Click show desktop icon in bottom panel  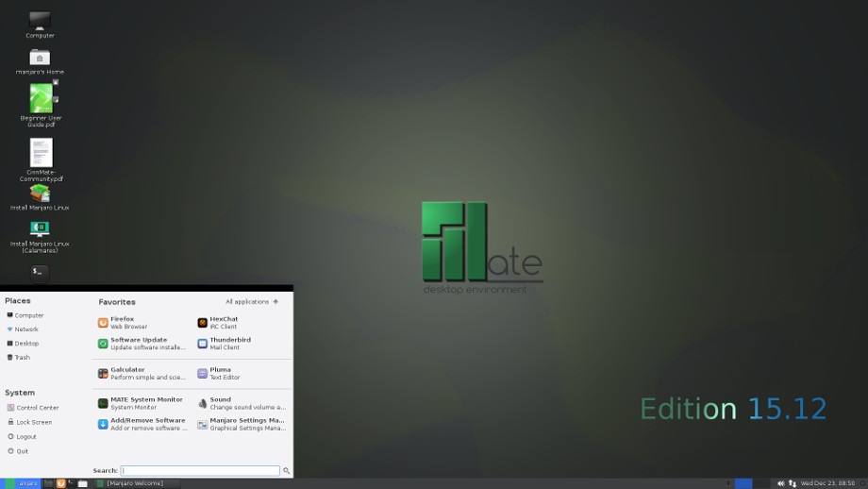pyautogui.click(x=49, y=483)
